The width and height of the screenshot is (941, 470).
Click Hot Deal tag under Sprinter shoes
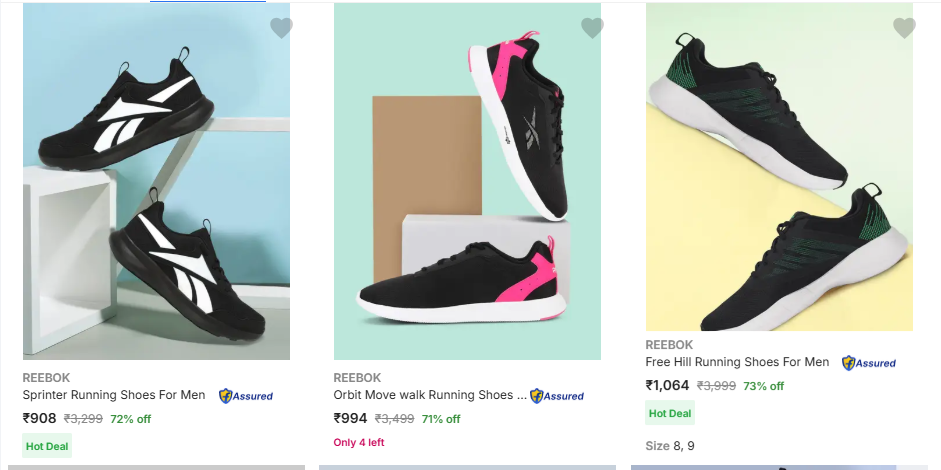(47, 446)
